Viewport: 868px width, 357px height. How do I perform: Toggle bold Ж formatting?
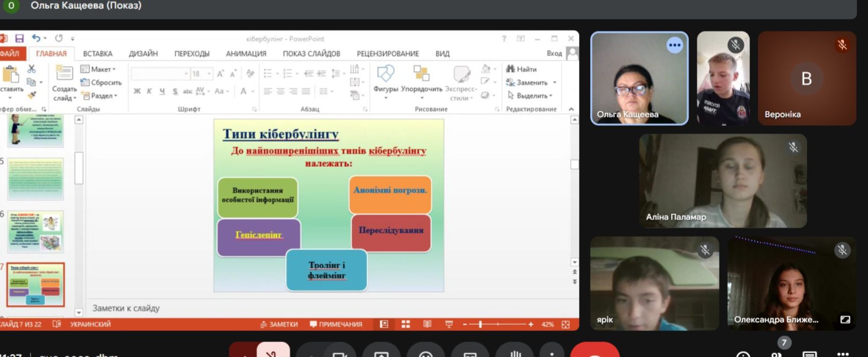point(137,91)
